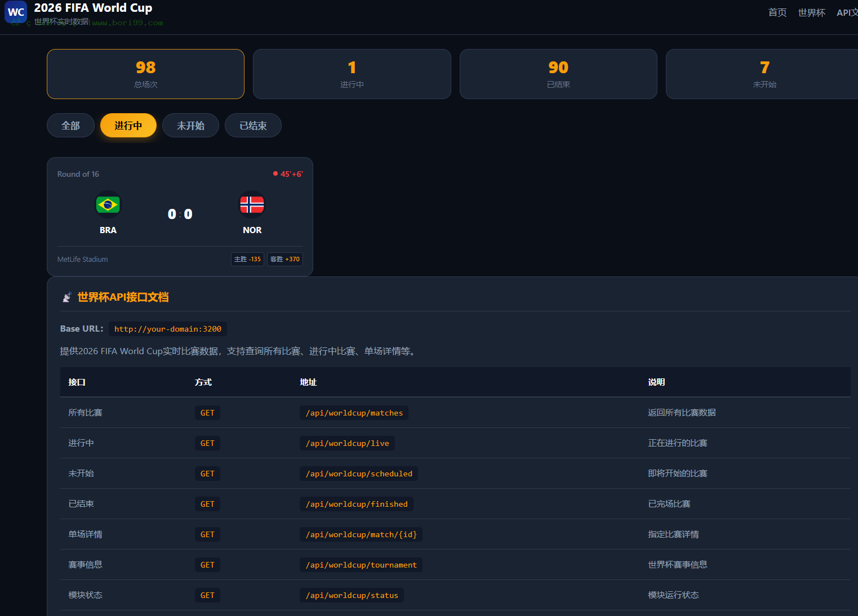Click the /api/worldcup/finished endpoint
The width and height of the screenshot is (858, 616).
point(357,504)
